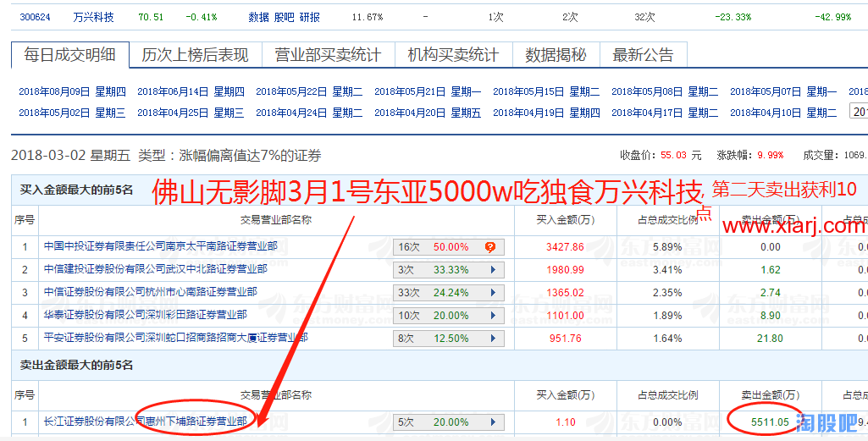Image resolution: width=868 pixels, height=441 pixels.
Task: Open 华泰证券深圳彩田路证券营业部 link
Action: coord(146,315)
